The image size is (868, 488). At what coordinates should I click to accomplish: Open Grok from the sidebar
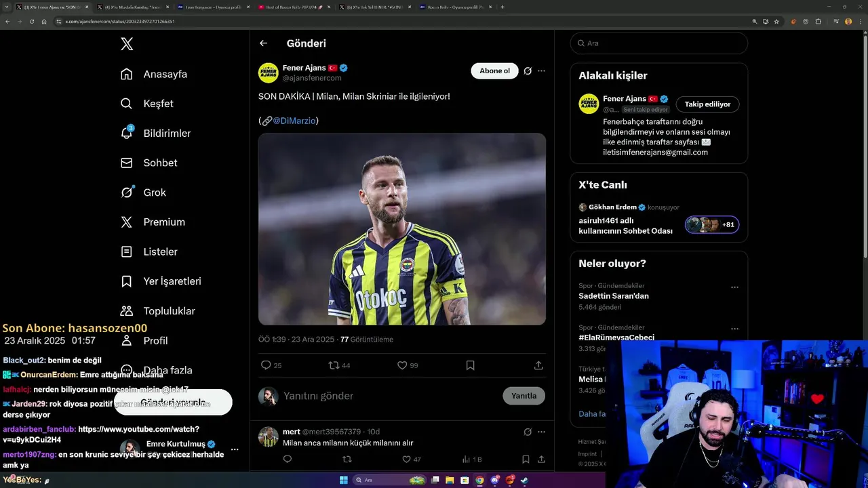point(143,192)
